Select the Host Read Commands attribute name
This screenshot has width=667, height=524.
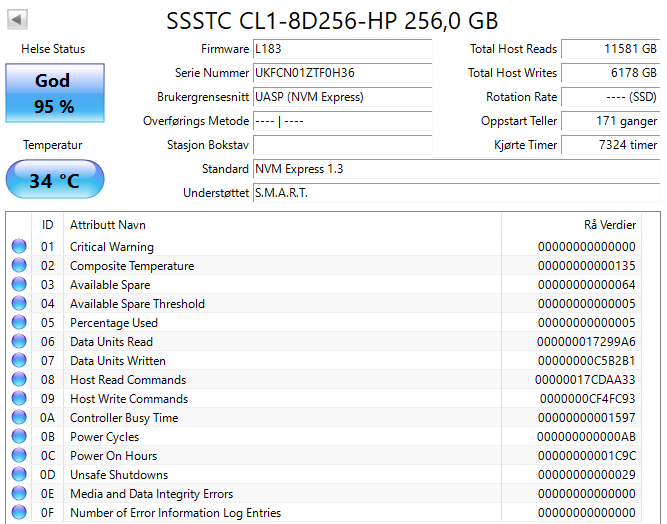tap(128, 380)
